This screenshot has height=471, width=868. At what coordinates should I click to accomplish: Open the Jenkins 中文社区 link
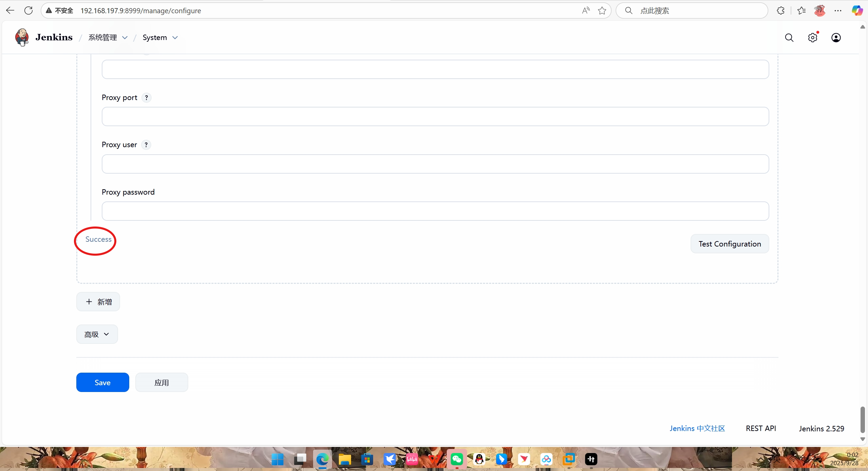697,428
